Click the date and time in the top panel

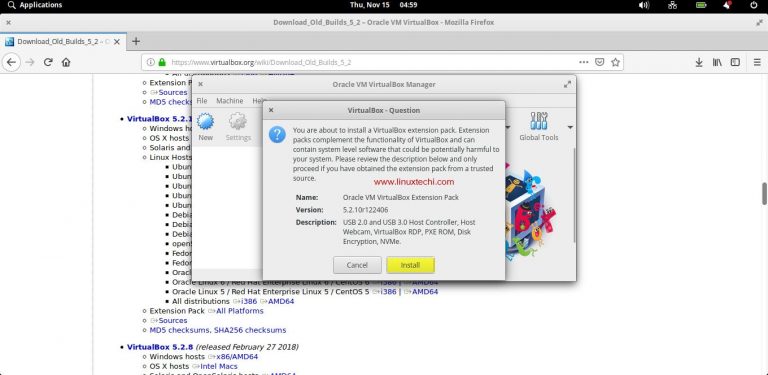384,5
